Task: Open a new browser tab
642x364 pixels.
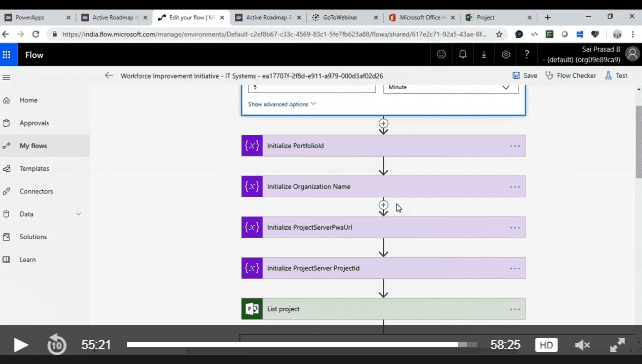Action: 547,18
